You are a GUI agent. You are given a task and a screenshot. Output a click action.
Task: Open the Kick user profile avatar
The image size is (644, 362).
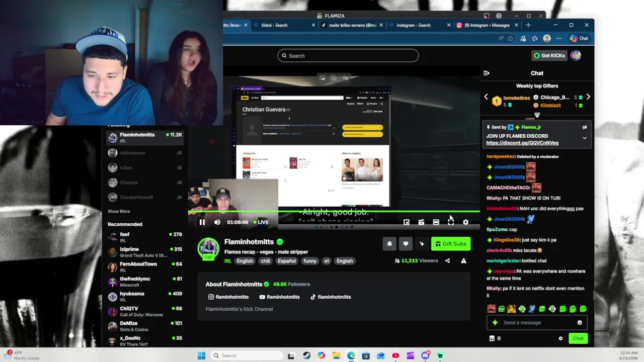click(576, 55)
